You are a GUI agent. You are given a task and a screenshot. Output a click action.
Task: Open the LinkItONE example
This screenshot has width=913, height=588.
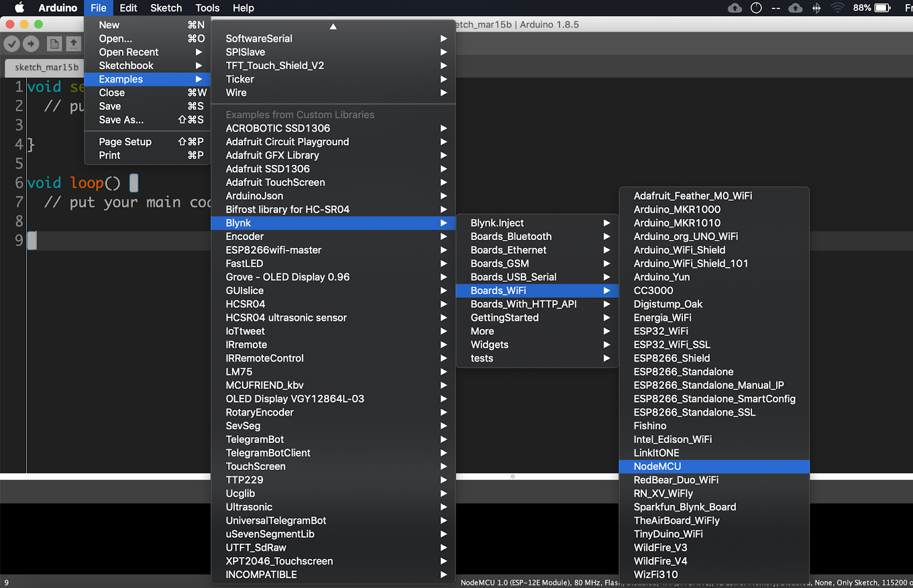714,453
